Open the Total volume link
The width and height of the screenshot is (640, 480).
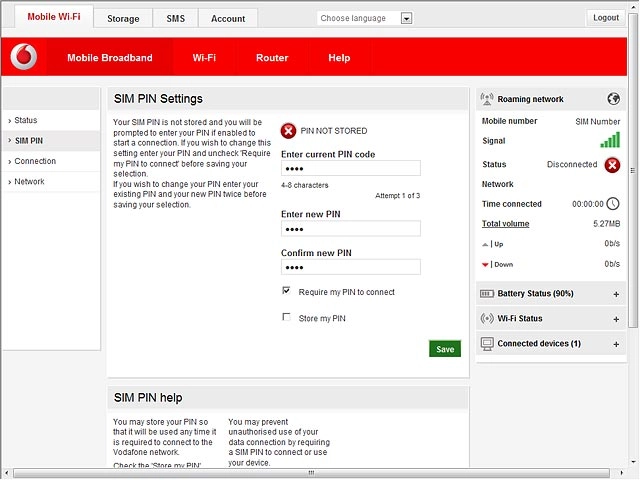(x=505, y=224)
